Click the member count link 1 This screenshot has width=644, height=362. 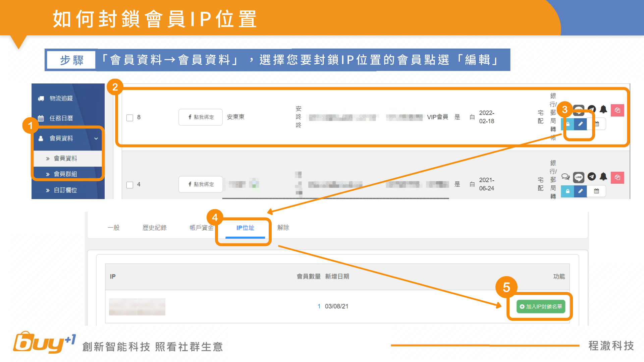click(319, 306)
